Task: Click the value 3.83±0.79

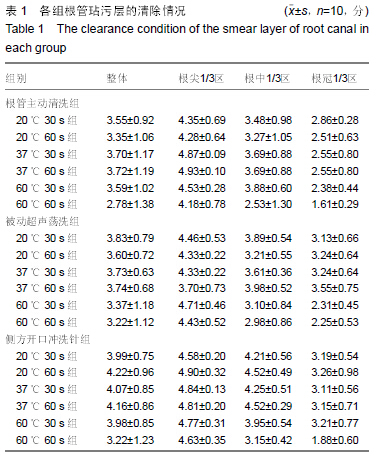Action: click(130, 238)
